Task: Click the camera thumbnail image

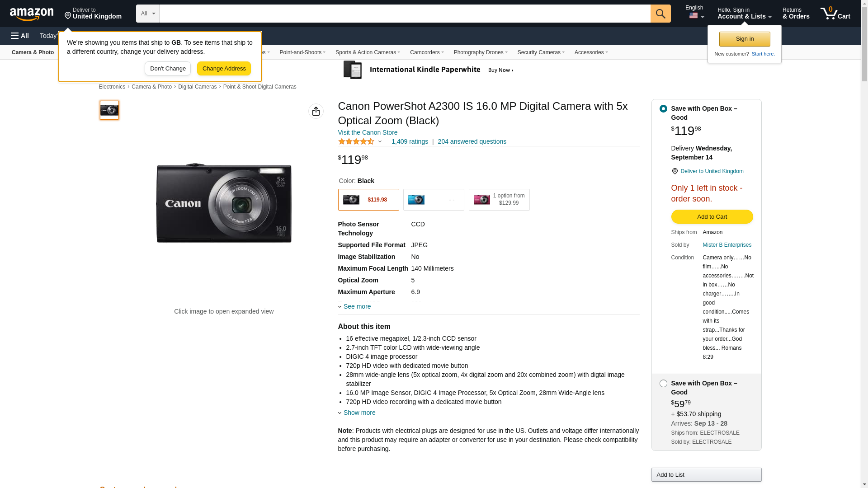Action: tap(109, 110)
